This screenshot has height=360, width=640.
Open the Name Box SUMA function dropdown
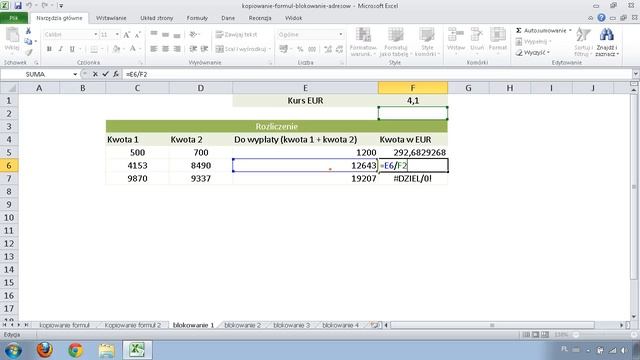pyautogui.click(x=75, y=74)
